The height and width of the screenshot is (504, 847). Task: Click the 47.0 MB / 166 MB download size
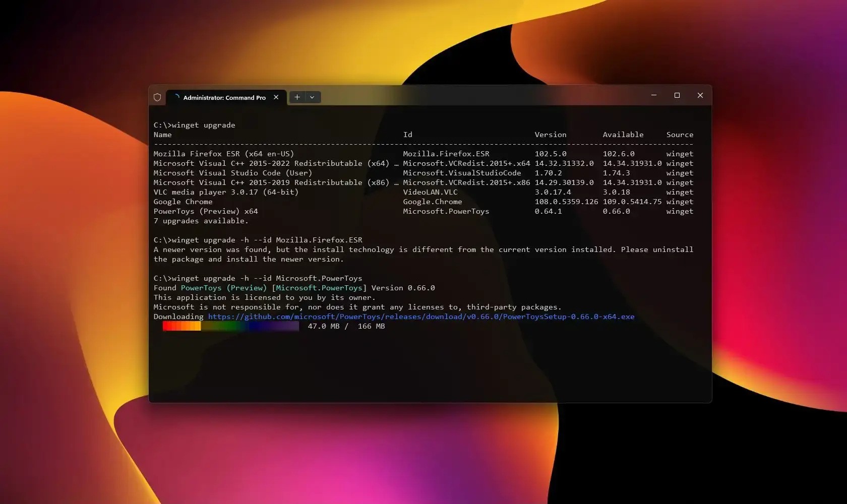click(x=346, y=326)
